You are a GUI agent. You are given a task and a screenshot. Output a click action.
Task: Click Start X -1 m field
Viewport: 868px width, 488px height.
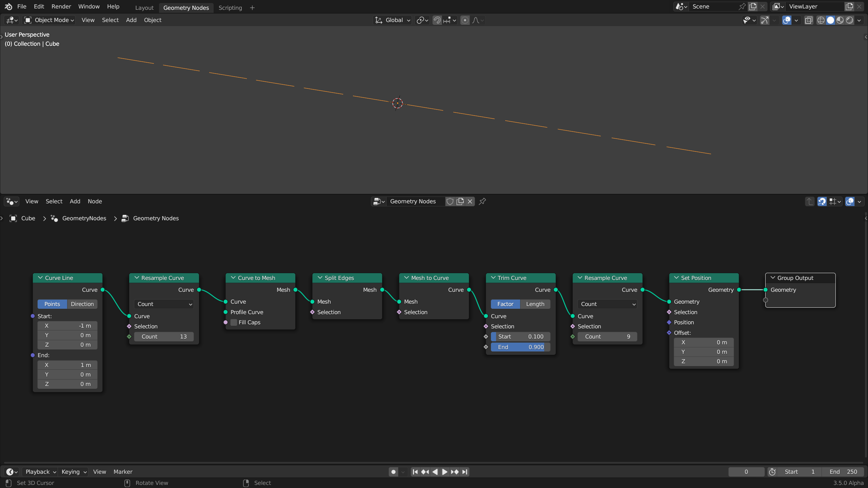[67, 326]
